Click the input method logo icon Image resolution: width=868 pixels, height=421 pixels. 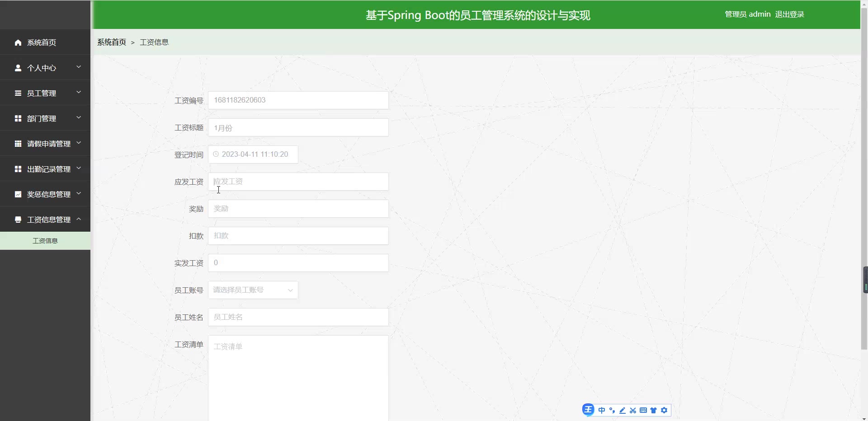(588, 410)
